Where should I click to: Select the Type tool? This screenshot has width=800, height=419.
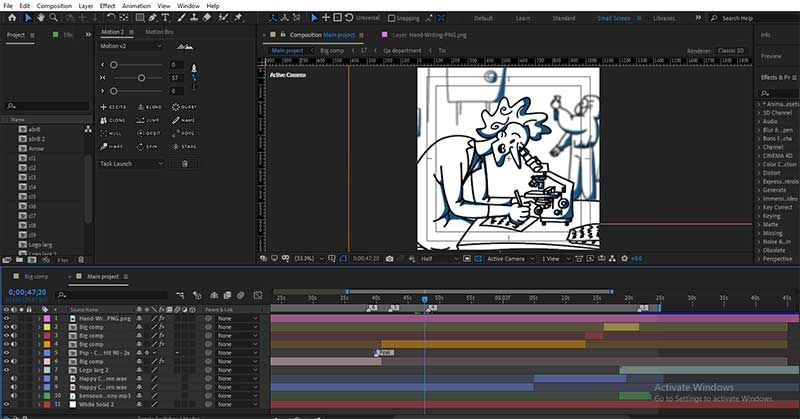pyautogui.click(x=165, y=17)
